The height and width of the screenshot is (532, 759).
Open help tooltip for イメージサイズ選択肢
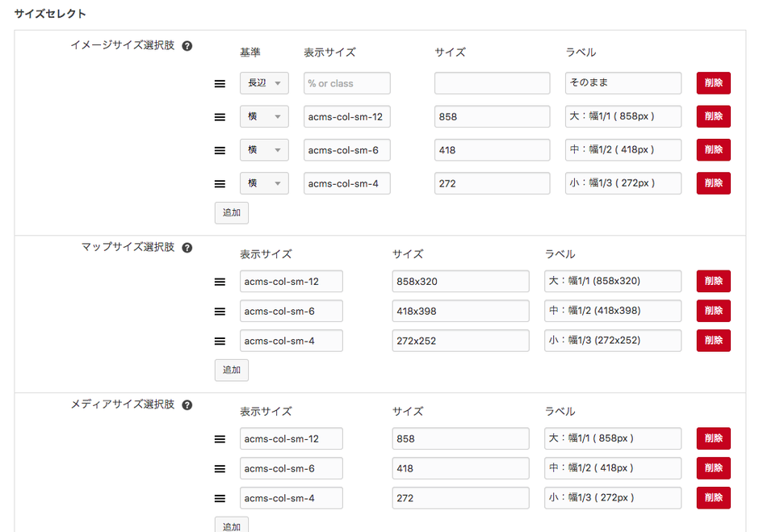pos(187,46)
